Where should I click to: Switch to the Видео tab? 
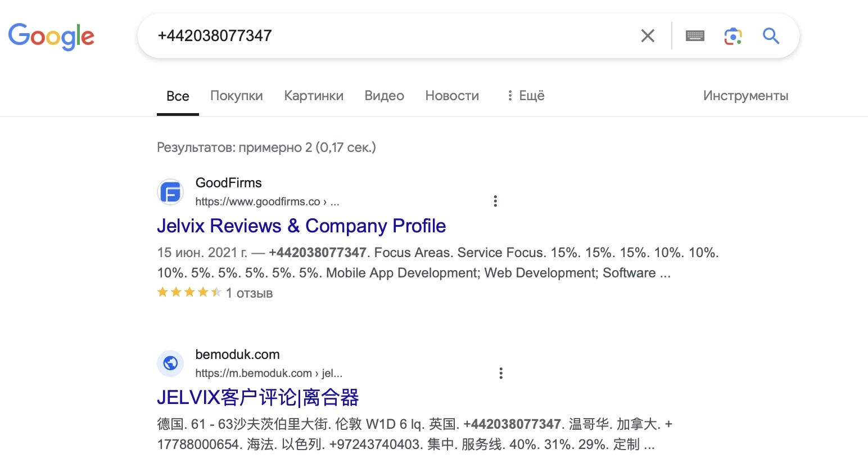point(385,96)
